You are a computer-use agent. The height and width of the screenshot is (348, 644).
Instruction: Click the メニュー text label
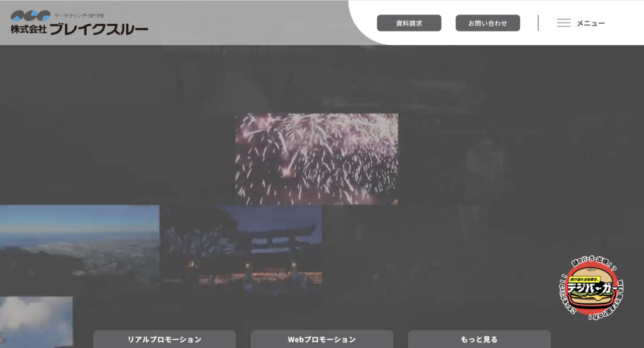pyautogui.click(x=591, y=23)
